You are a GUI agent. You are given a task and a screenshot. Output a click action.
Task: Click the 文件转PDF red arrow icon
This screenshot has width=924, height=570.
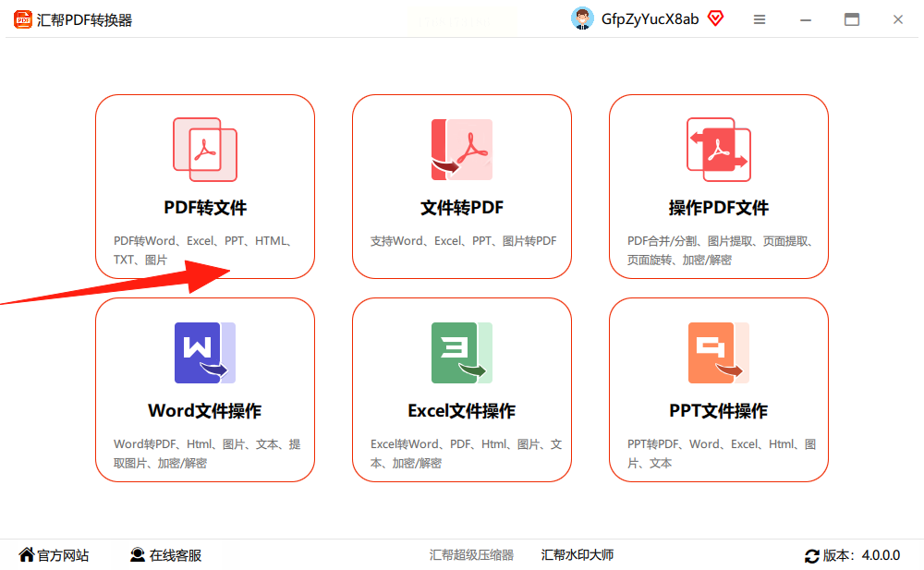coord(462,150)
